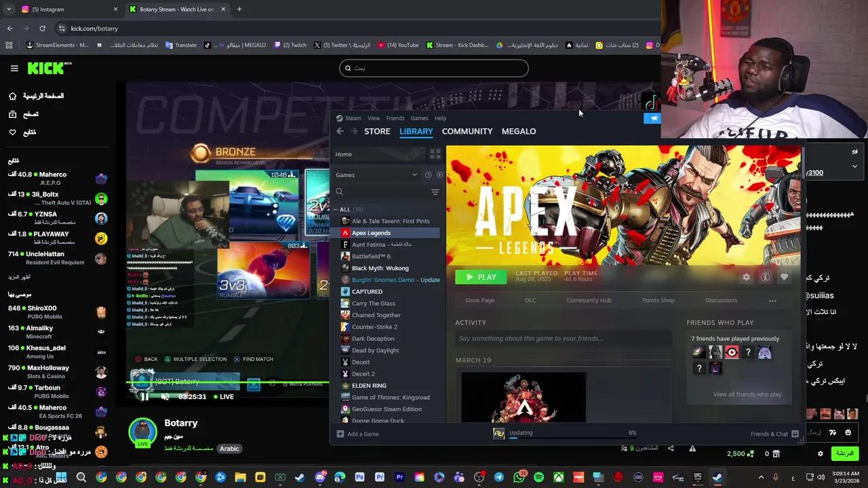Pause the Kick stream playback
Viewport: 868px width, 488px height.
click(144, 396)
